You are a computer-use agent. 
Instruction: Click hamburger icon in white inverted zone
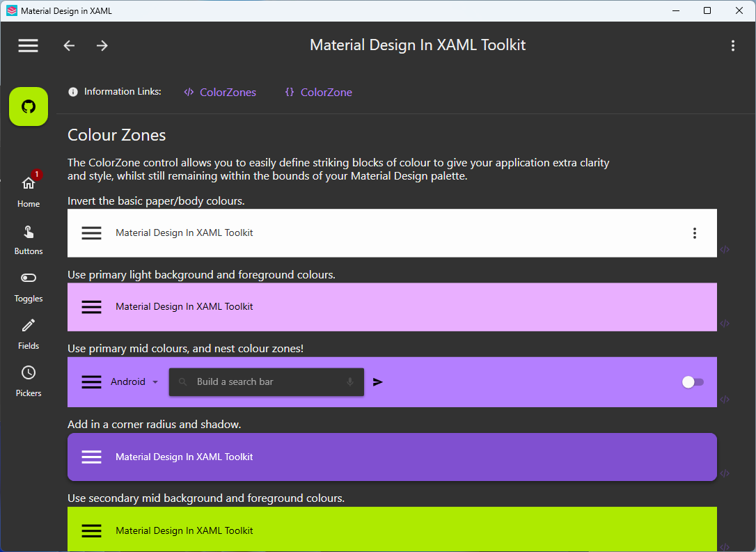click(x=91, y=233)
